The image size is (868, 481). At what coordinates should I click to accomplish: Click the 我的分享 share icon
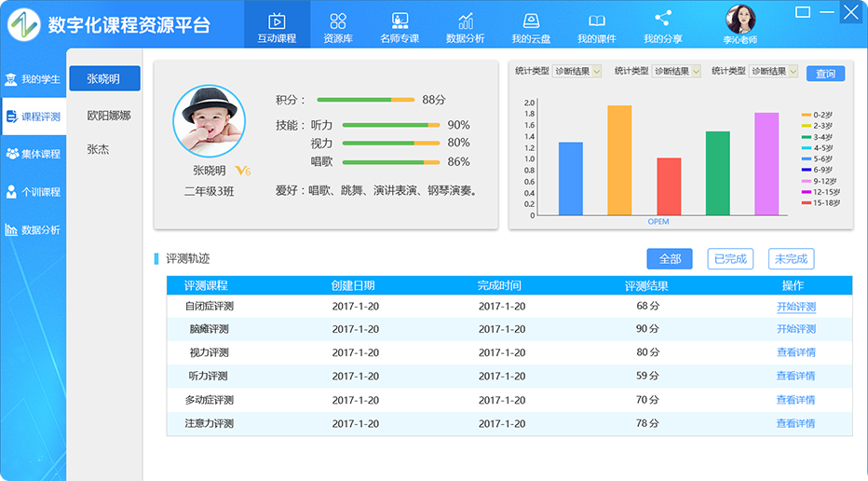click(662, 19)
